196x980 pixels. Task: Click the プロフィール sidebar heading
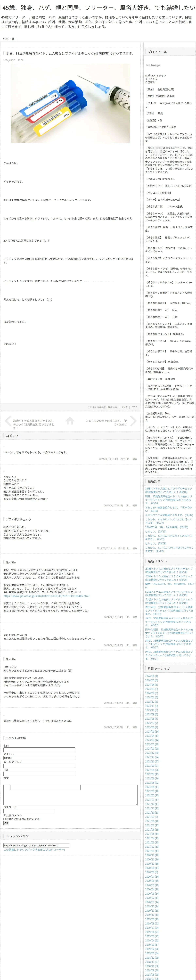157,52
